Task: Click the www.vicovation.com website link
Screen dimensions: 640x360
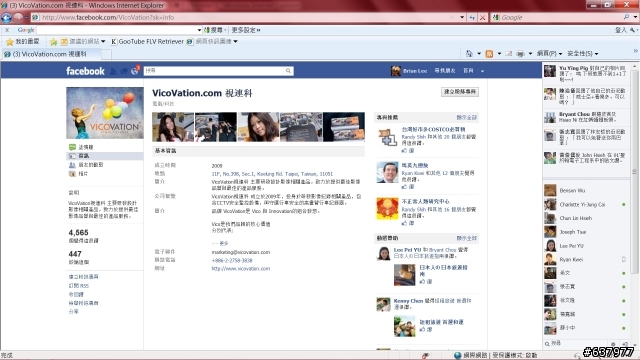Action: click(x=241, y=269)
